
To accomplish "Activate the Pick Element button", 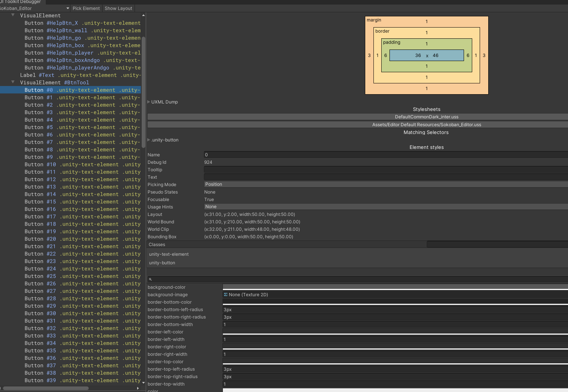I will [86, 8].
